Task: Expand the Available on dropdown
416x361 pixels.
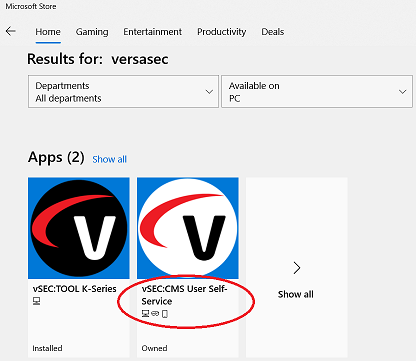Action: coord(317,91)
